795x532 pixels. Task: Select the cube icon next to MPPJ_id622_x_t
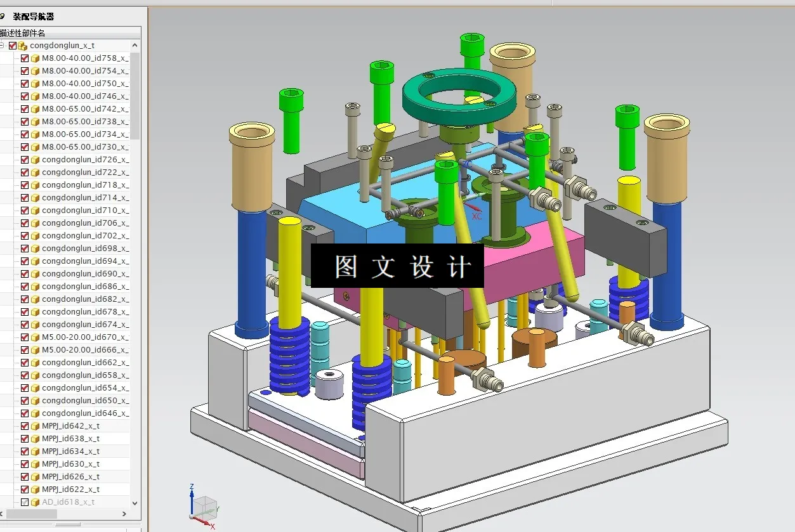tap(35, 489)
